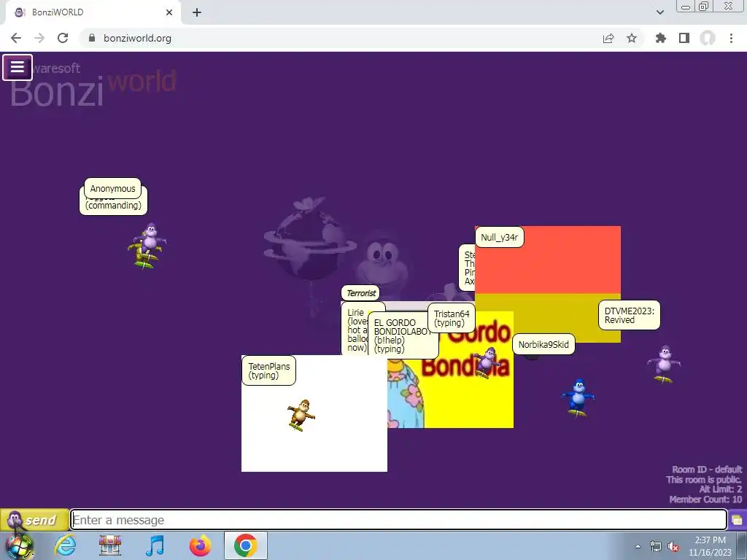Open the hamburger menu at top left
The width and height of the screenshot is (747, 560).
(18, 67)
